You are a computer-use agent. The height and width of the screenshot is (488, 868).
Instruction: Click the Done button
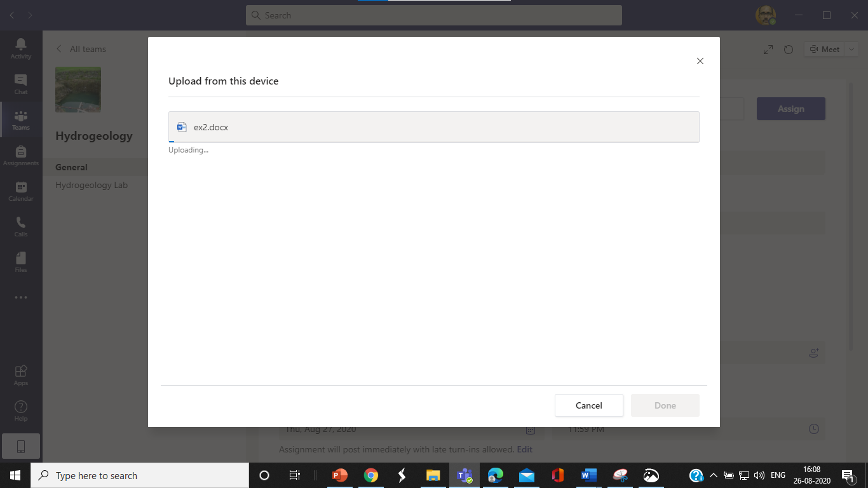[x=665, y=405]
